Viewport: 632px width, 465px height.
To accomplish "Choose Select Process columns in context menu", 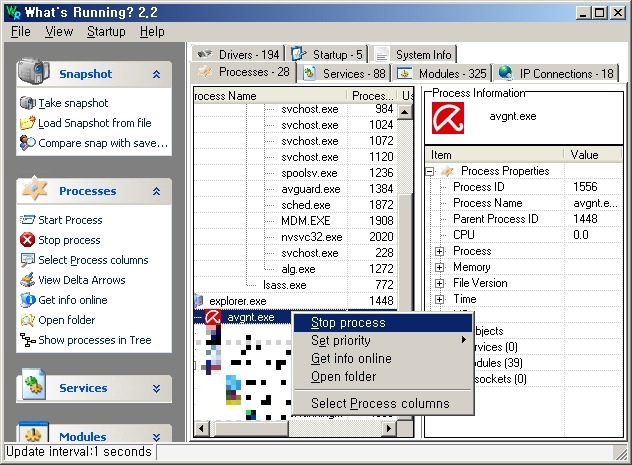I will [383, 403].
